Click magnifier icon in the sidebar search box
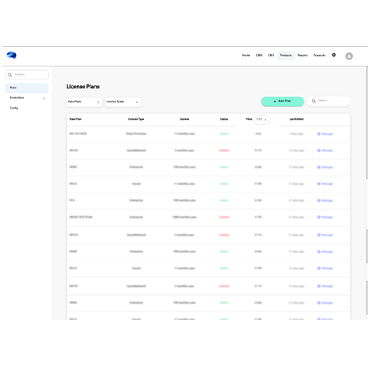 click(10, 75)
